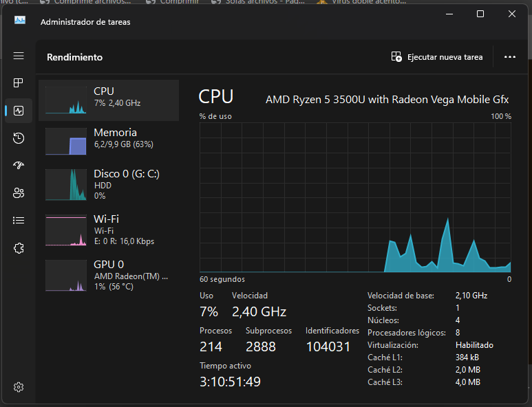Click the 104031 Identificadores value
Screen dimensions: 532x407
[328, 346]
